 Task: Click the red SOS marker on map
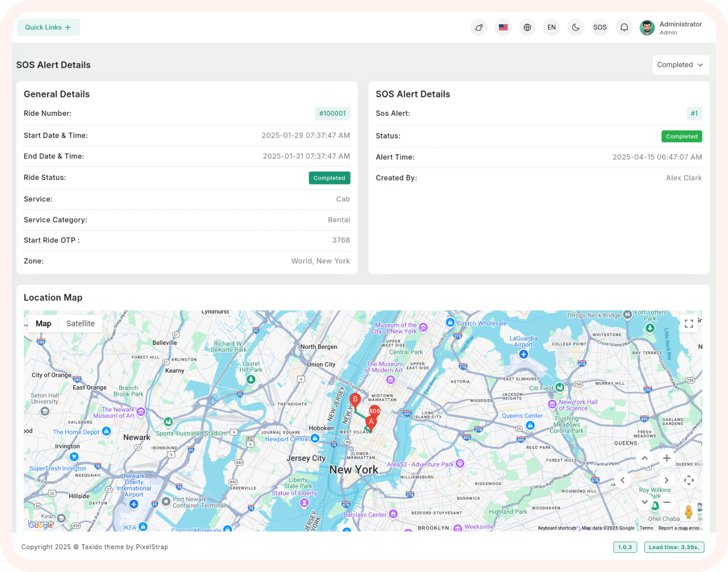374,411
